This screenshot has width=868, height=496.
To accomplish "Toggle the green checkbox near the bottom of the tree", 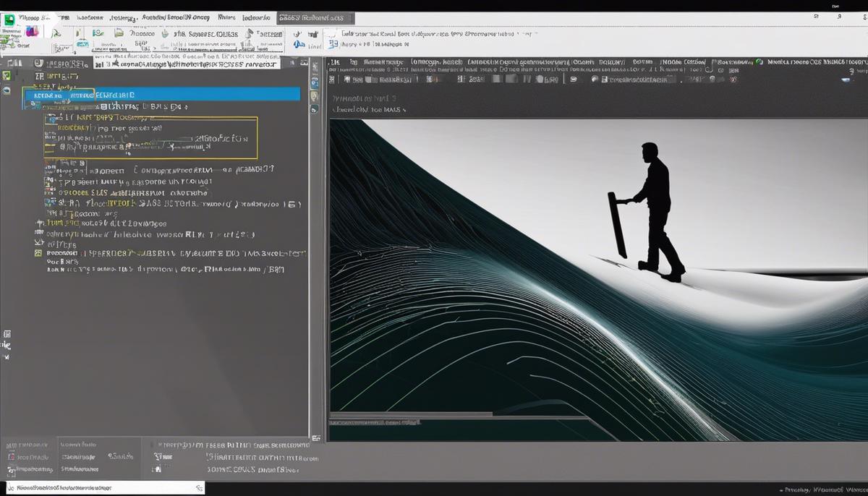I will click(x=38, y=254).
